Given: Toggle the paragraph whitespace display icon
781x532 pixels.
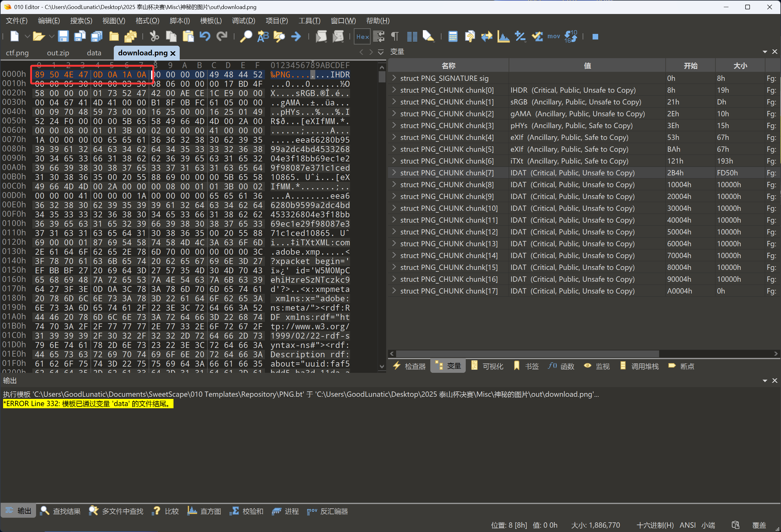Looking at the screenshot, I should point(395,36).
